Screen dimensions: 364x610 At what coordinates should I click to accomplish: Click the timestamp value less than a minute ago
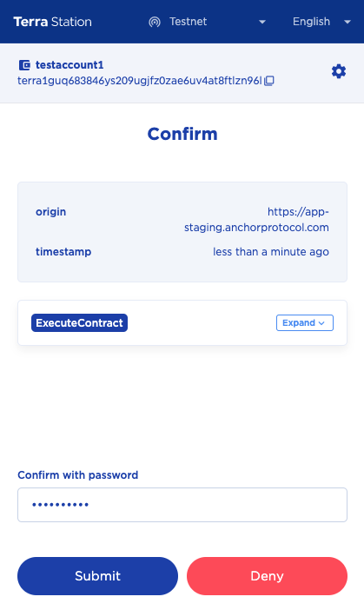(271, 252)
